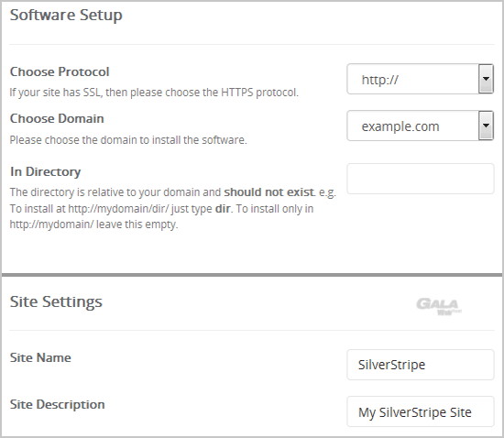This screenshot has width=504, height=438.
Task: Click the In Directory label
Action: (45, 172)
